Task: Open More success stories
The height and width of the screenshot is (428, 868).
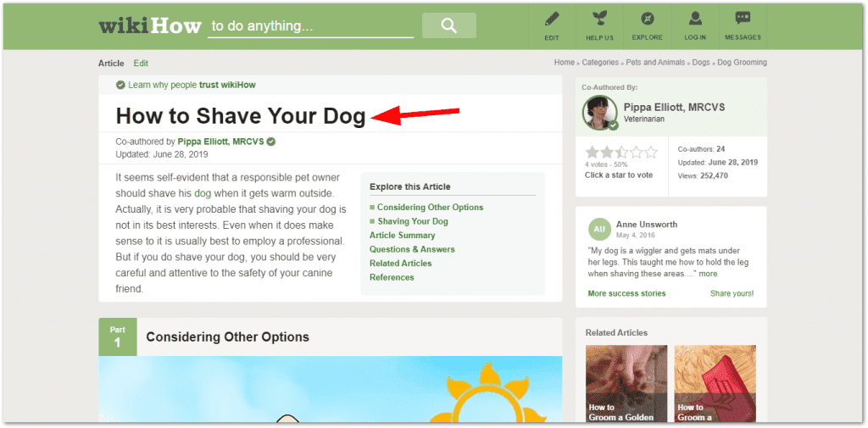Action: 626,293
